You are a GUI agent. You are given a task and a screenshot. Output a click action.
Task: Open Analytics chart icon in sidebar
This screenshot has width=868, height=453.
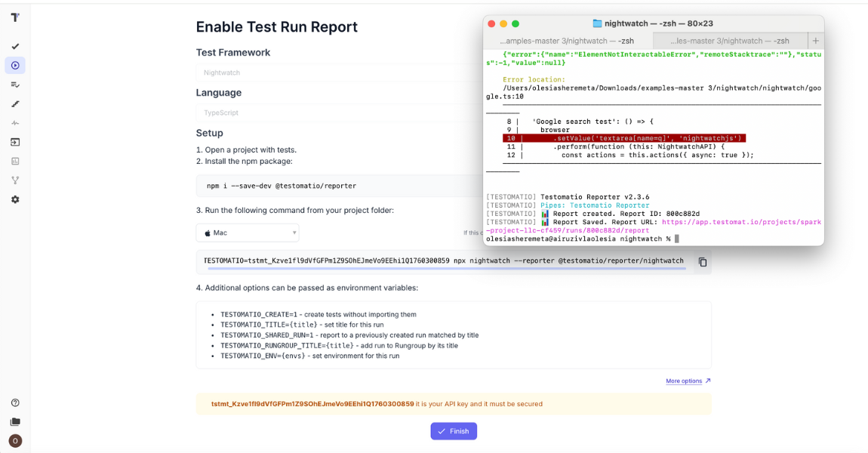pyautogui.click(x=15, y=161)
